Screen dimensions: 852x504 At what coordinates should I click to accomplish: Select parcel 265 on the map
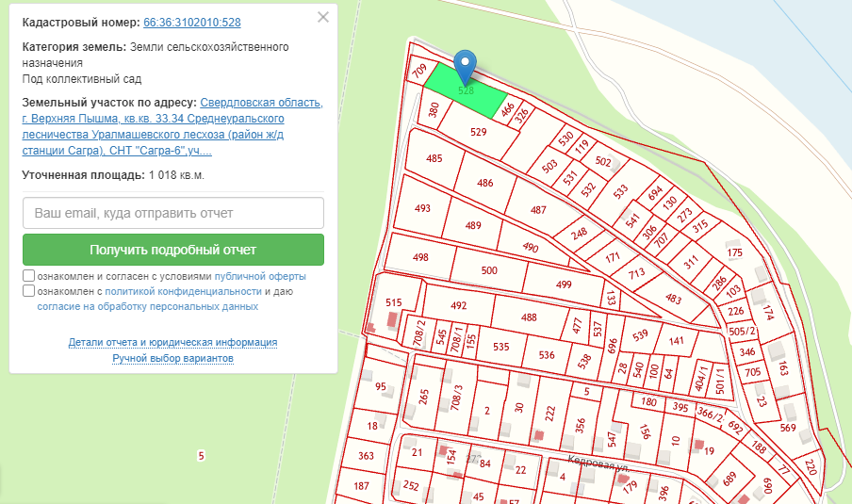pyautogui.click(x=424, y=397)
